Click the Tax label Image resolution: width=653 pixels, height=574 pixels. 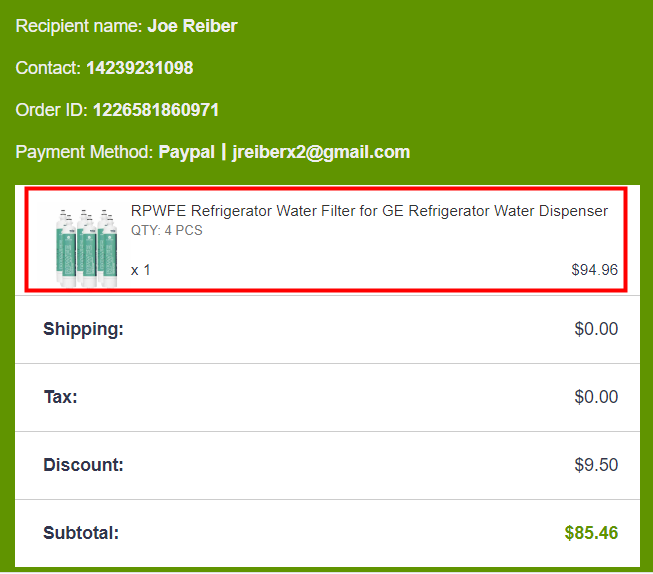[60, 397]
